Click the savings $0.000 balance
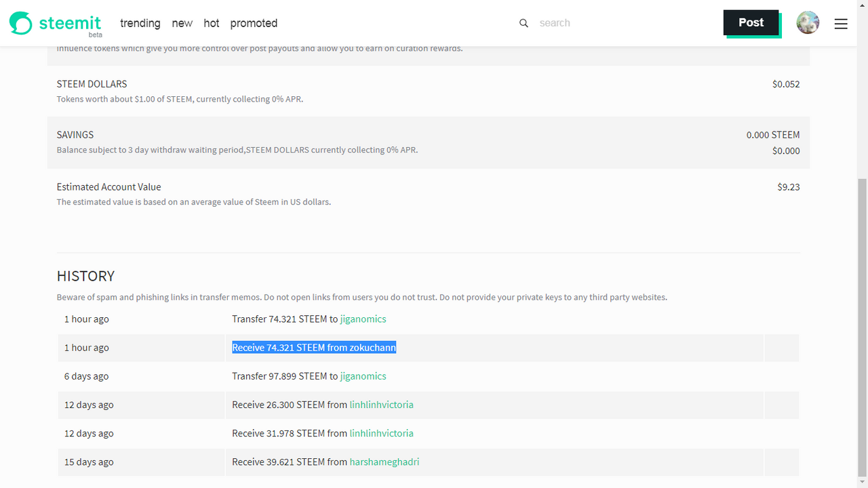The width and height of the screenshot is (868, 488). click(786, 151)
